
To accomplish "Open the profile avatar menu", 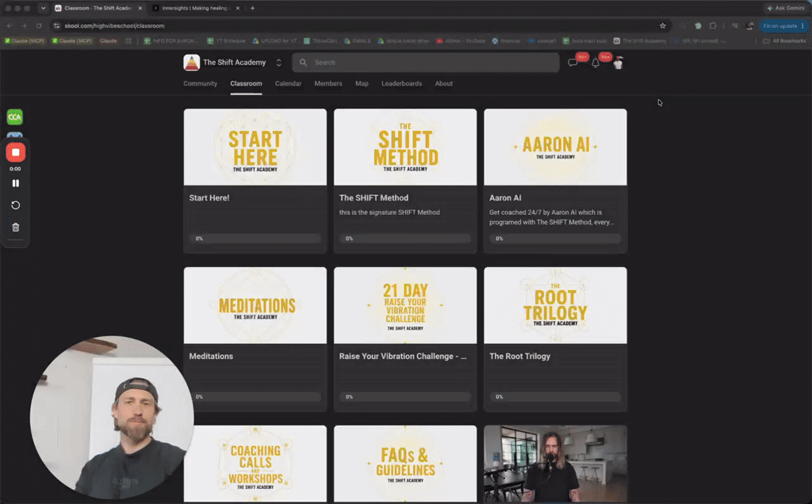I will coord(618,63).
